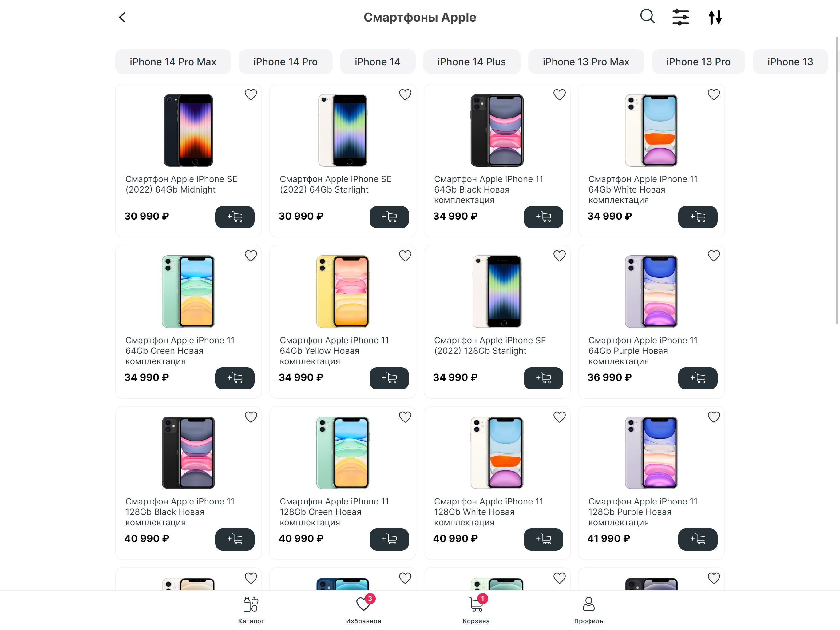
Task: Favorite the iPhone 11 64Gb Yellow
Action: 405,256
